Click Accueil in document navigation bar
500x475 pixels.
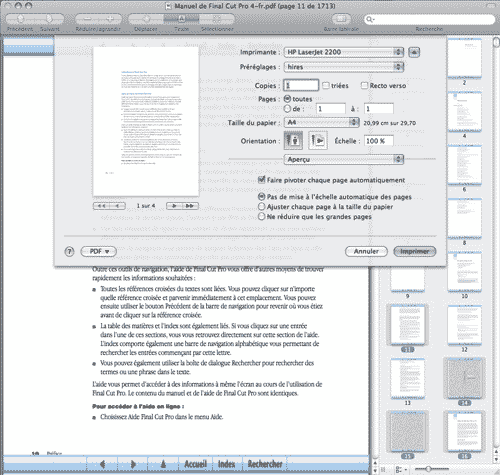point(195,464)
